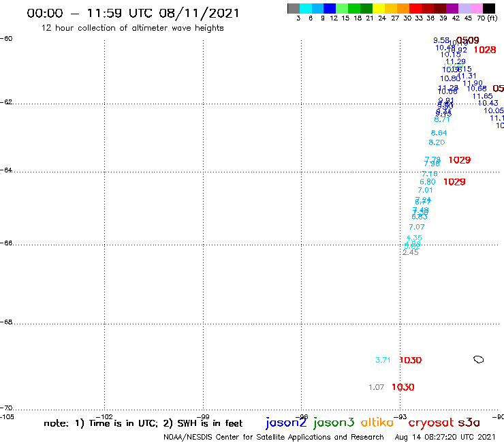The image size is (504, 443).
Task: Click the small island outline on the map
Action: click(x=479, y=359)
